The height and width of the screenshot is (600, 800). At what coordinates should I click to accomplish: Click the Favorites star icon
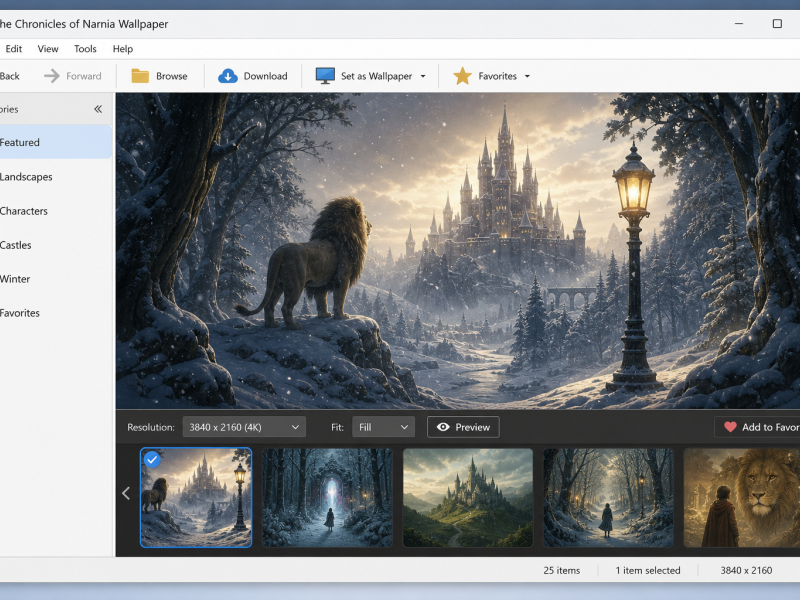coord(462,76)
